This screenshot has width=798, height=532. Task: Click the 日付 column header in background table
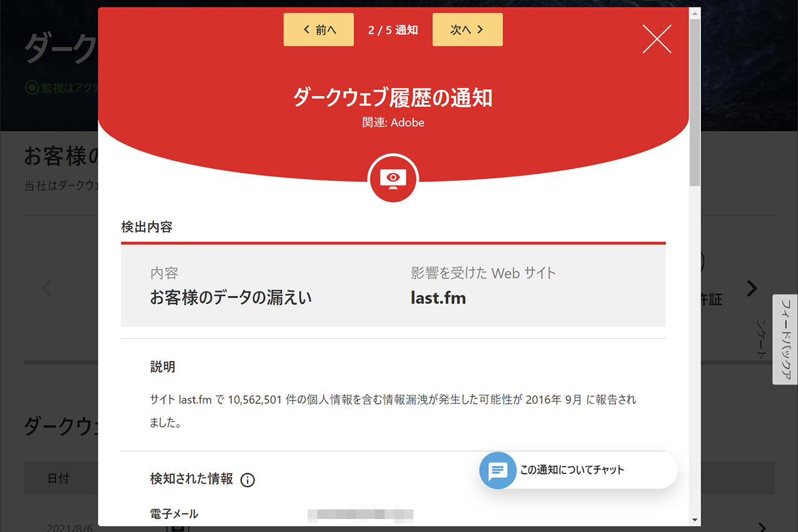(x=59, y=478)
